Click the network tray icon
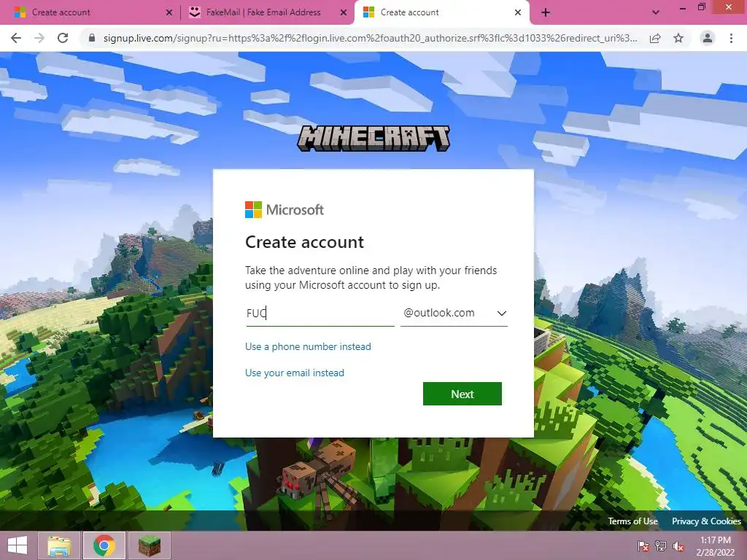This screenshot has width=747, height=560. pos(661,546)
